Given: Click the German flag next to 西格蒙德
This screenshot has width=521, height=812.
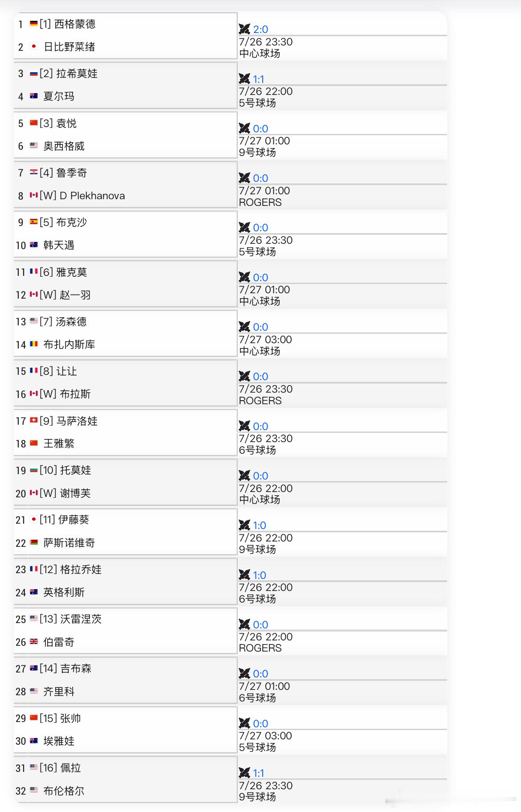Looking at the screenshot, I should coord(34,24).
